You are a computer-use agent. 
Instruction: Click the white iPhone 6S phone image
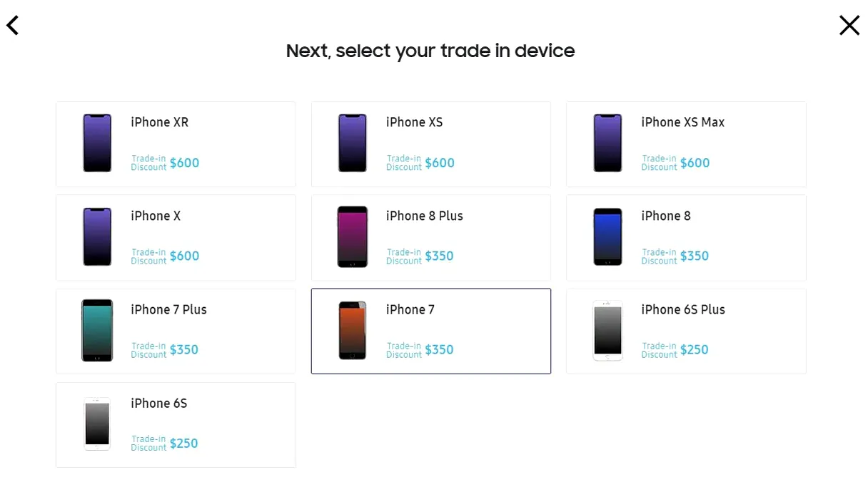97,424
